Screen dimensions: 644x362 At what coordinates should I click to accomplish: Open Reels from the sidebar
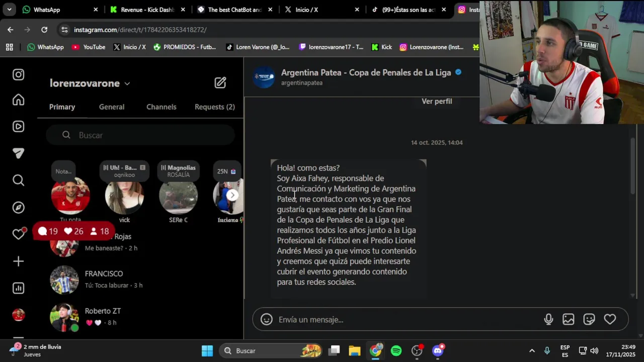pos(19,127)
